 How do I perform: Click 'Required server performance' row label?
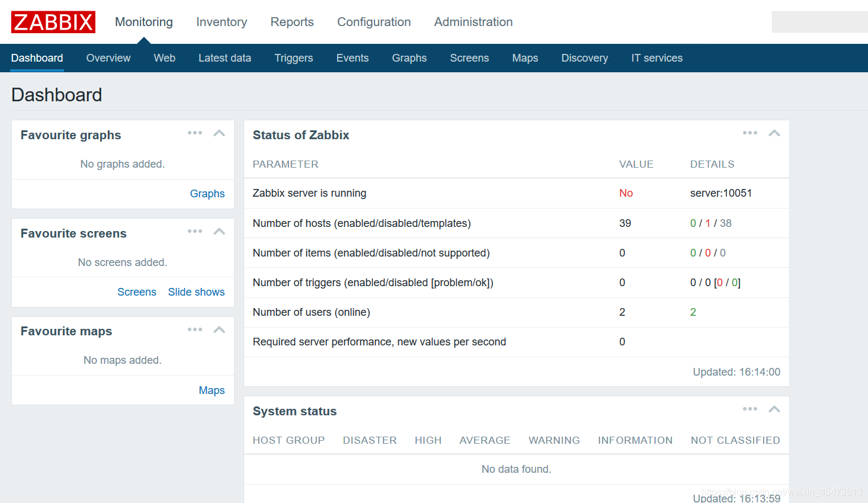(379, 342)
